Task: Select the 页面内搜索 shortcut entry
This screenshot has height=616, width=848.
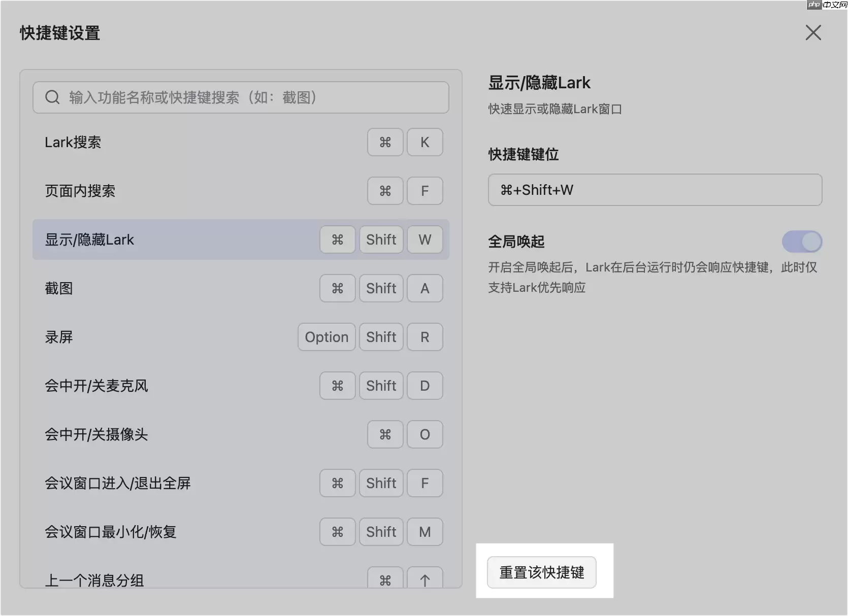Action: [x=152, y=191]
